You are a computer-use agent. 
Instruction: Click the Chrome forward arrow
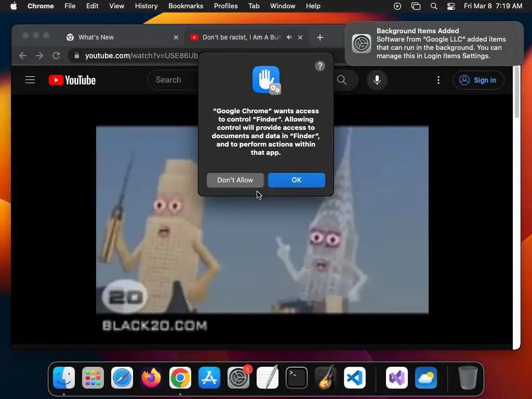click(39, 56)
